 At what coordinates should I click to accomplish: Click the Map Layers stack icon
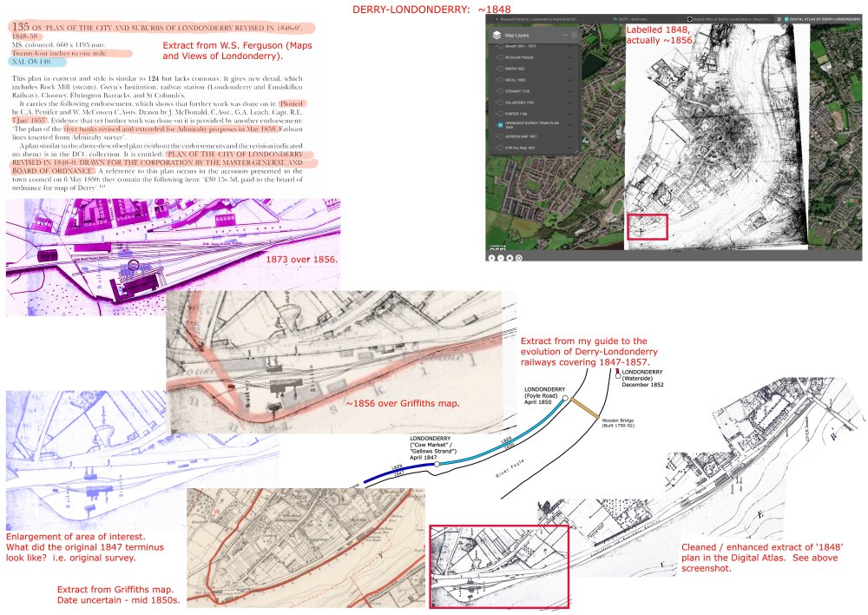[x=496, y=35]
